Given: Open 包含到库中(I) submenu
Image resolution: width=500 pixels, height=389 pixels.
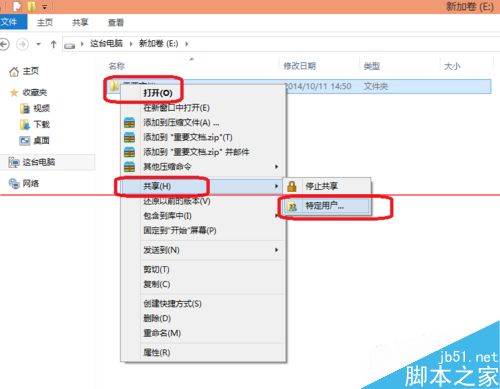Looking at the screenshot, I should tap(203, 216).
